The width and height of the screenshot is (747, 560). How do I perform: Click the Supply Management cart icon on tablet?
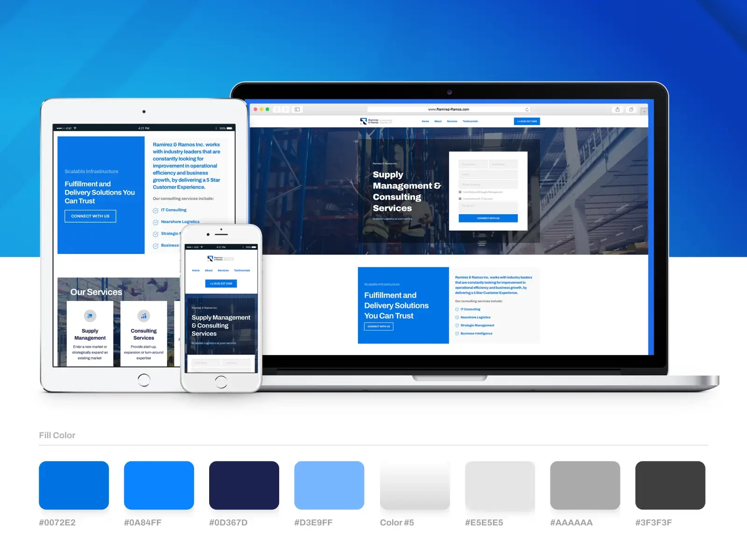coord(90,316)
